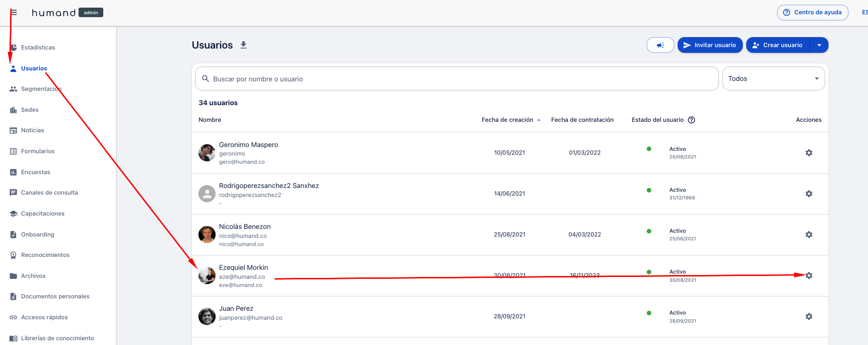Open the Centro de ayuda link
868x345 pixels.
point(813,12)
